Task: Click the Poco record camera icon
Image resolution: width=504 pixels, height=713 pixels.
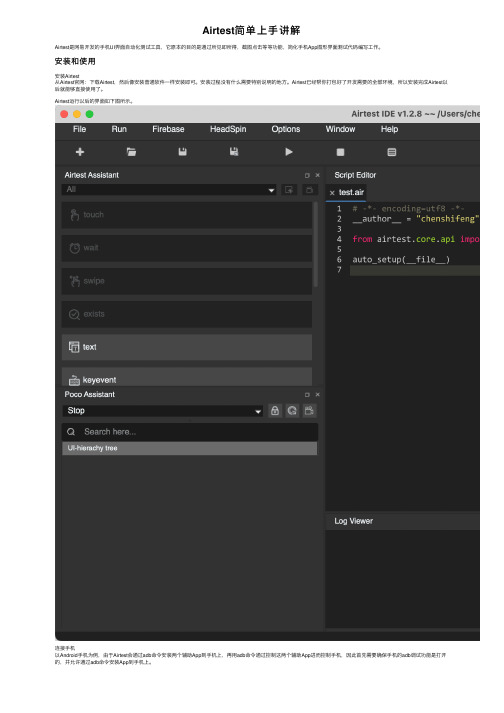Action: 309,411
